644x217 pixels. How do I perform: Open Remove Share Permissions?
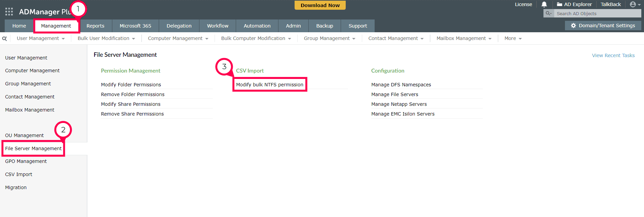point(132,114)
